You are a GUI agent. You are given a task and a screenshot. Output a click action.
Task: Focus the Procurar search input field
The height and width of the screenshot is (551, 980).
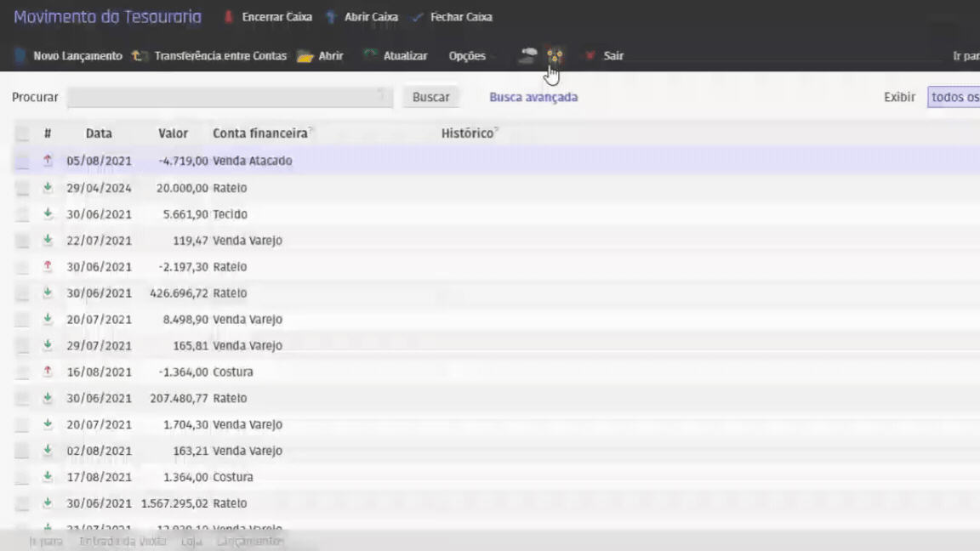click(x=230, y=97)
